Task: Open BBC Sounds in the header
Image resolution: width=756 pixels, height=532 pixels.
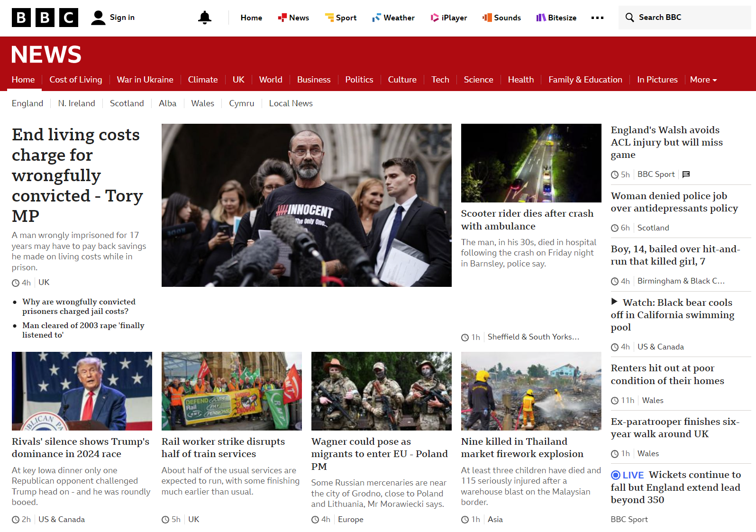Action: (501, 18)
